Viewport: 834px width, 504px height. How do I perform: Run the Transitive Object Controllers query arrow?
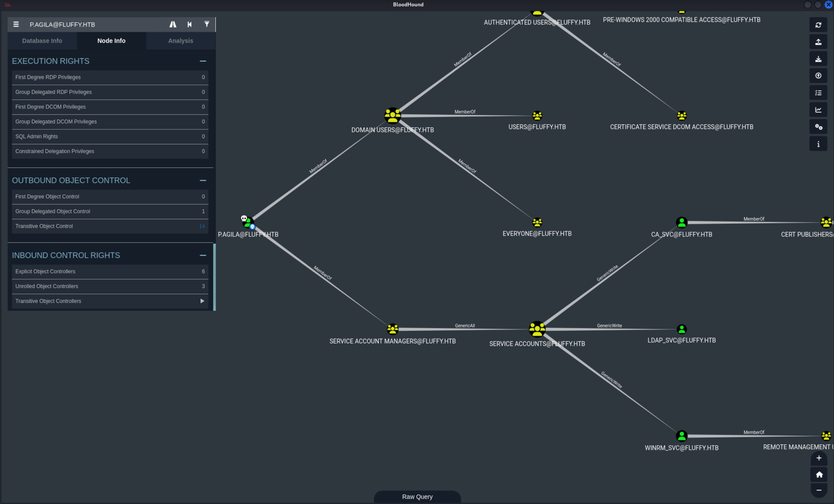pos(202,301)
